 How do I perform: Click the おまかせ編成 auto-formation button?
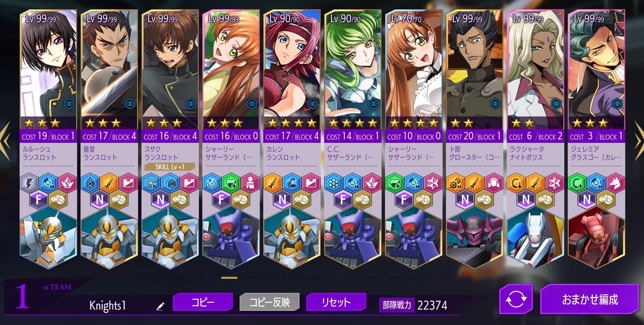tap(590, 300)
